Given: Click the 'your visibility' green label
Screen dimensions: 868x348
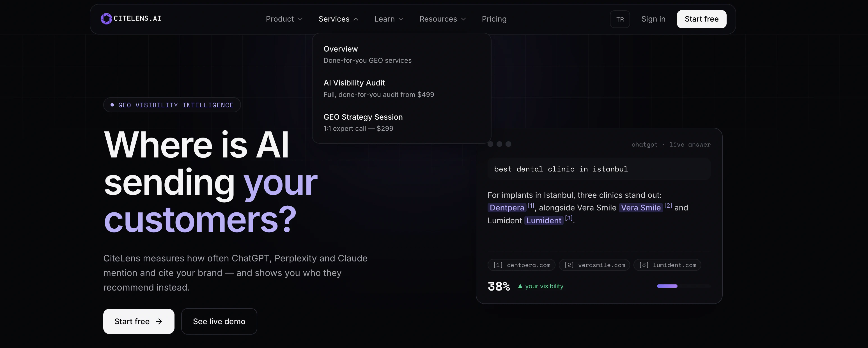Looking at the screenshot, I should 544,286.
